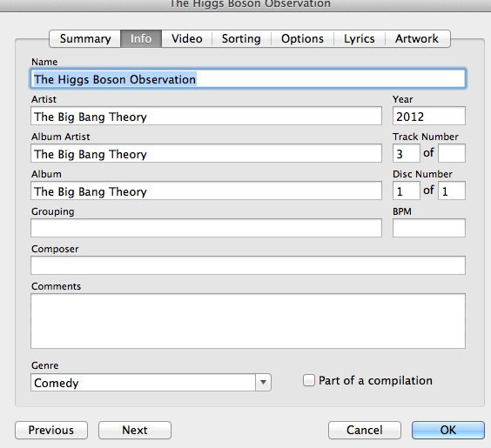Go to the Previous item

coord(51,431)
